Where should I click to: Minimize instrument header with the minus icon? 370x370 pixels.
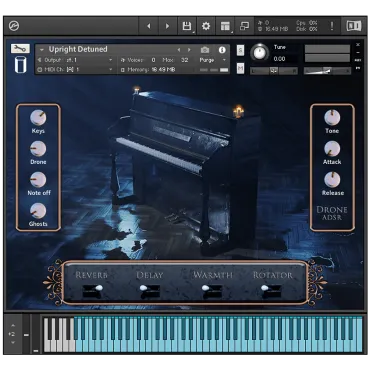(x=358, y=52)
